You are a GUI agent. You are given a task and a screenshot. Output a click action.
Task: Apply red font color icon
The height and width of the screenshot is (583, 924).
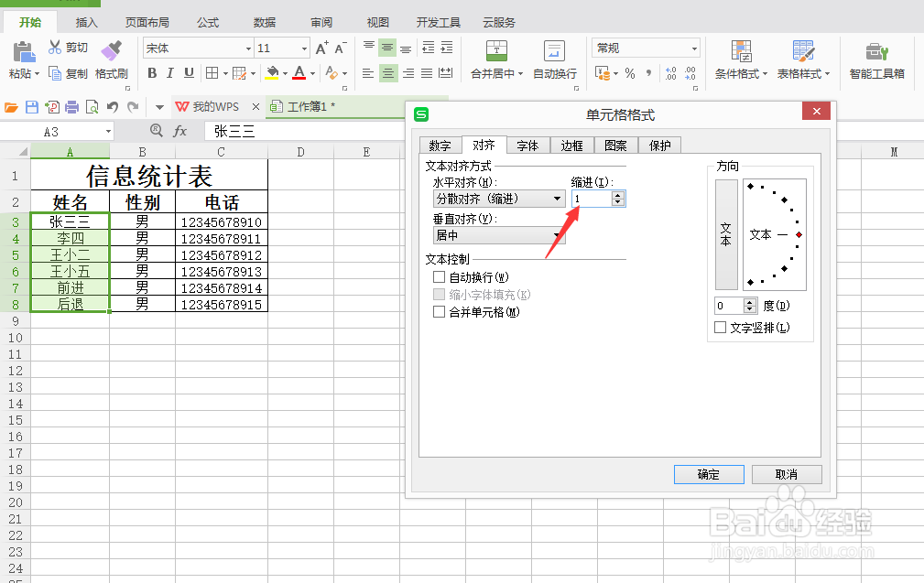(x=299, y=73)
